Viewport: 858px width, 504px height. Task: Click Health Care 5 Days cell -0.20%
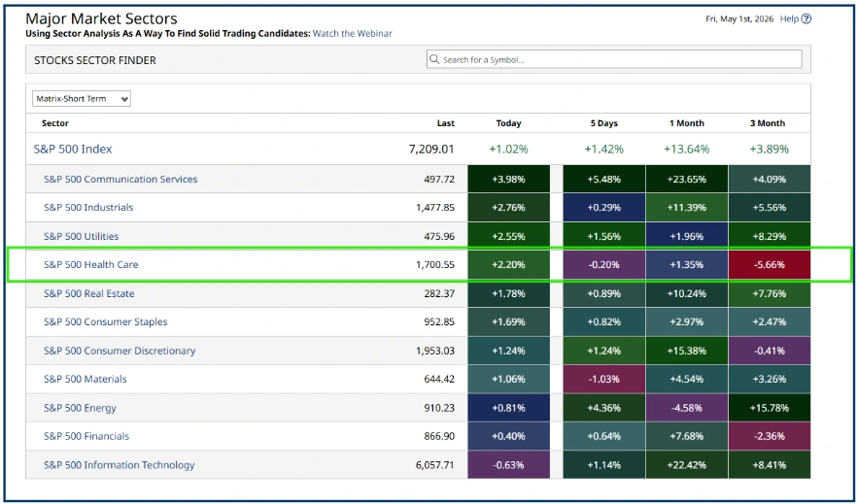click(x=604, y=264)
